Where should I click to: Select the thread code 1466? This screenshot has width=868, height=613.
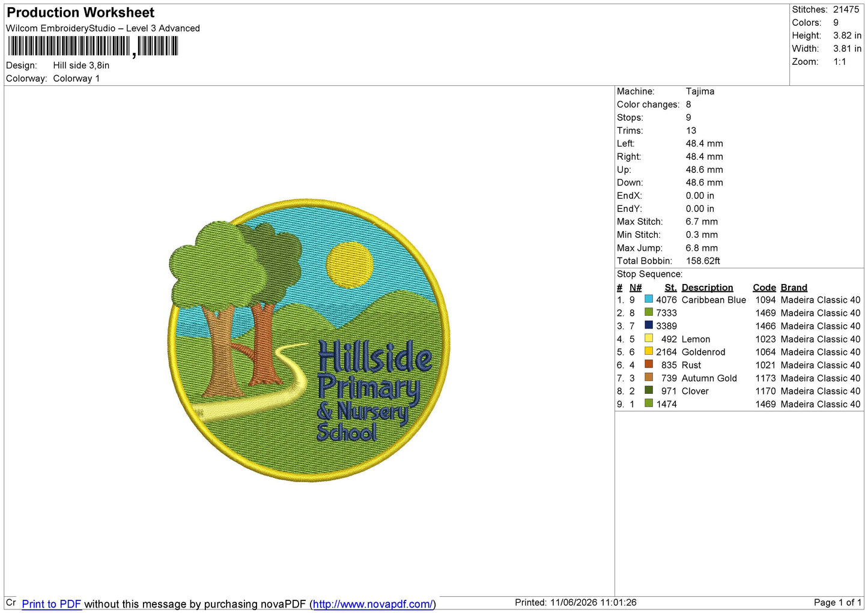pos(765,326)
